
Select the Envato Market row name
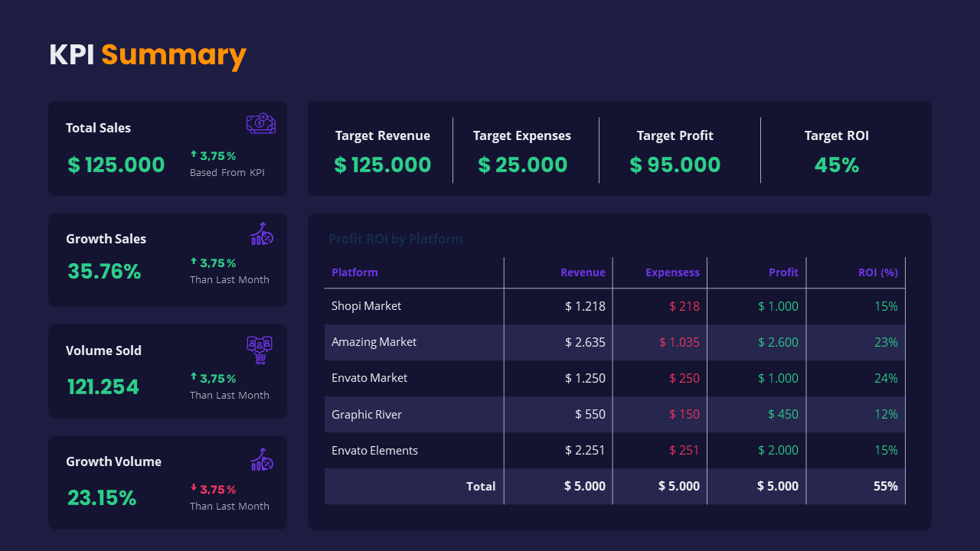click(369, 378)
